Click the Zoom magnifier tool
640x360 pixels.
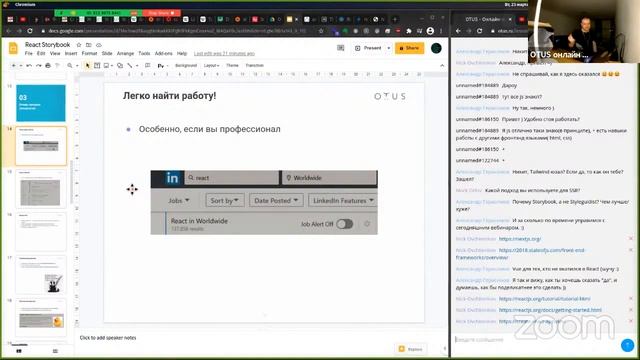(70, 65)
